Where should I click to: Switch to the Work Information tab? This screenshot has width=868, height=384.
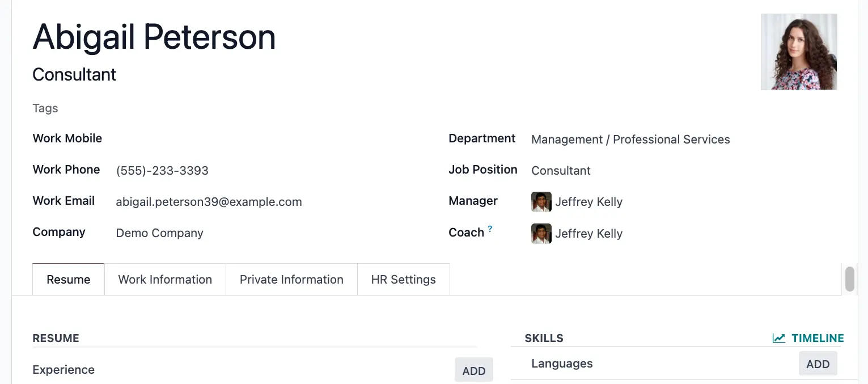(165, 280)
